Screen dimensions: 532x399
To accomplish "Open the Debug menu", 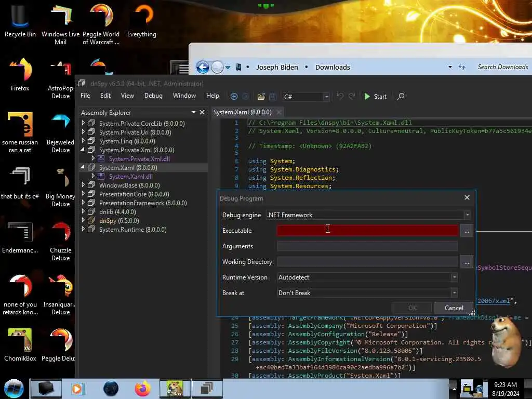I will tap(153, 96).
